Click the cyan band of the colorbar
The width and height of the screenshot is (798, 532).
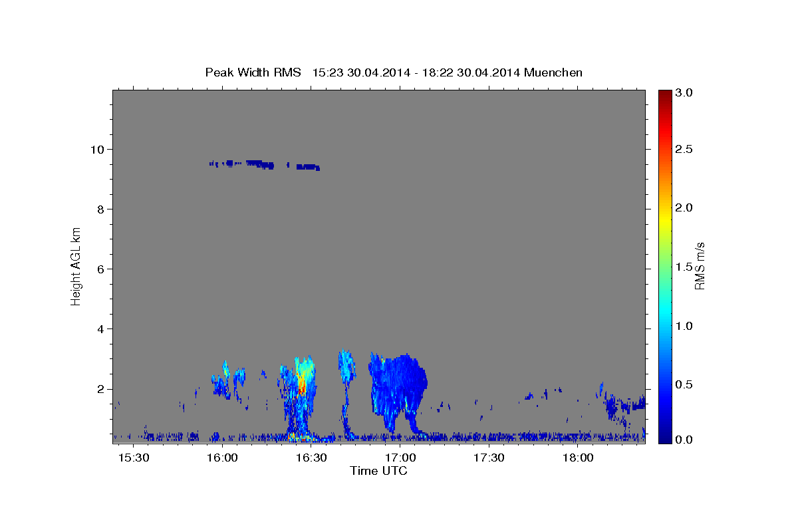[664, 311]
